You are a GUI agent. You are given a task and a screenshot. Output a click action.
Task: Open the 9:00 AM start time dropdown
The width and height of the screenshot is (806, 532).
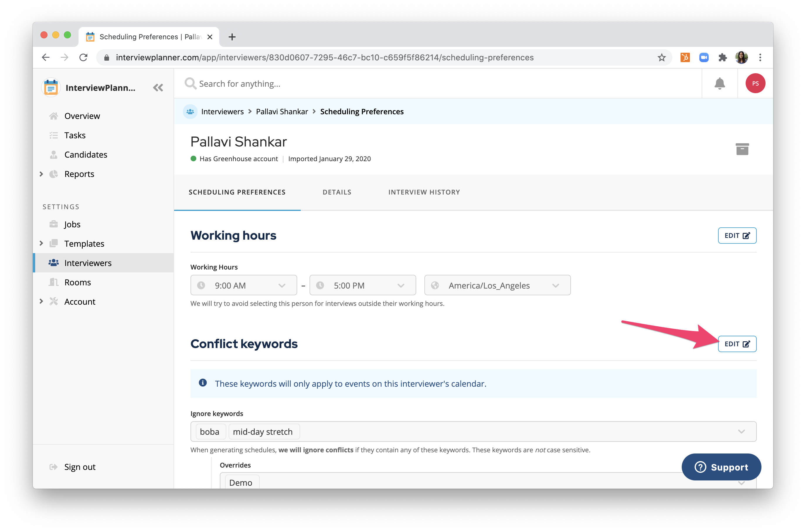(243, 285)
